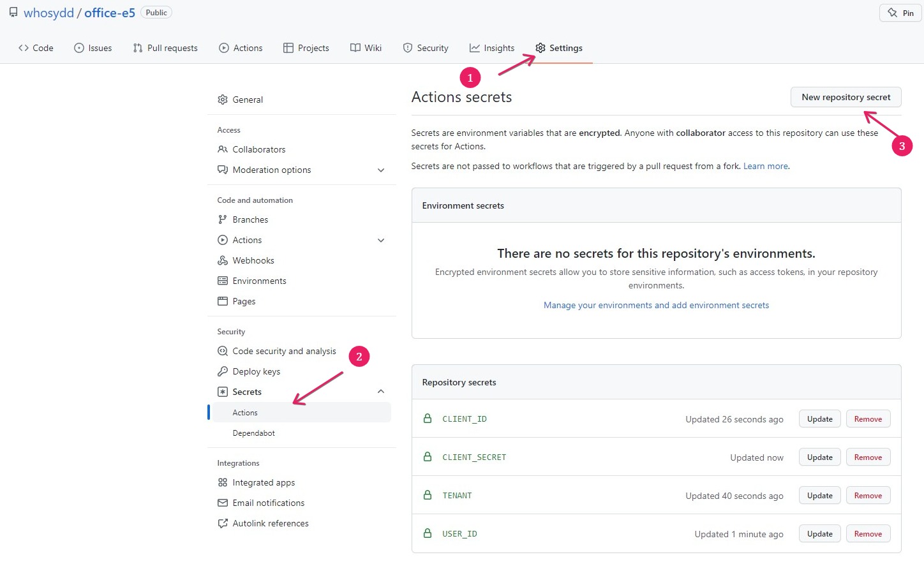Click the Collaborators people icon
Screen dimensions: 924x564
click(x=223, y=149)
